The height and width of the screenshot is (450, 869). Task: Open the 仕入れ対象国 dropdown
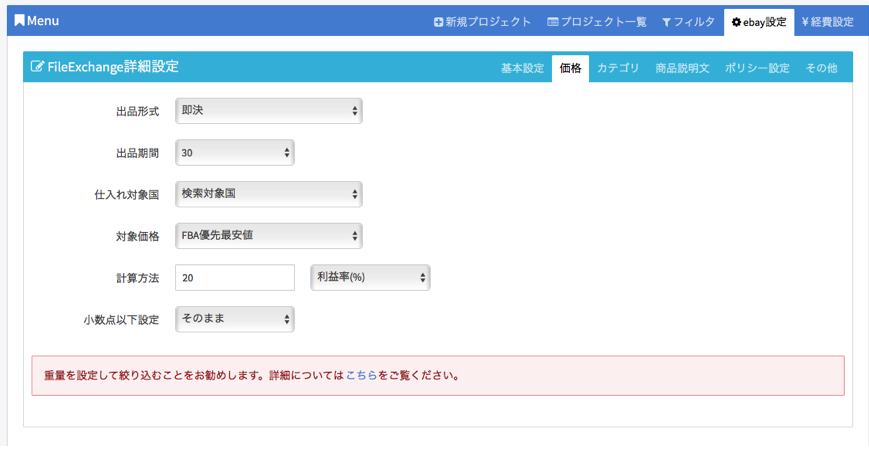click(268, 194)
